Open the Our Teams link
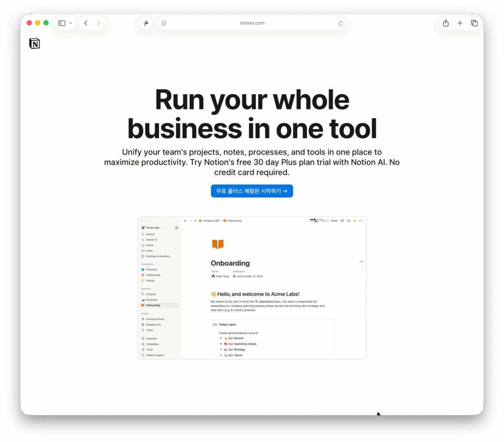This screenshot has height=442, width=504. pos(233,355)
